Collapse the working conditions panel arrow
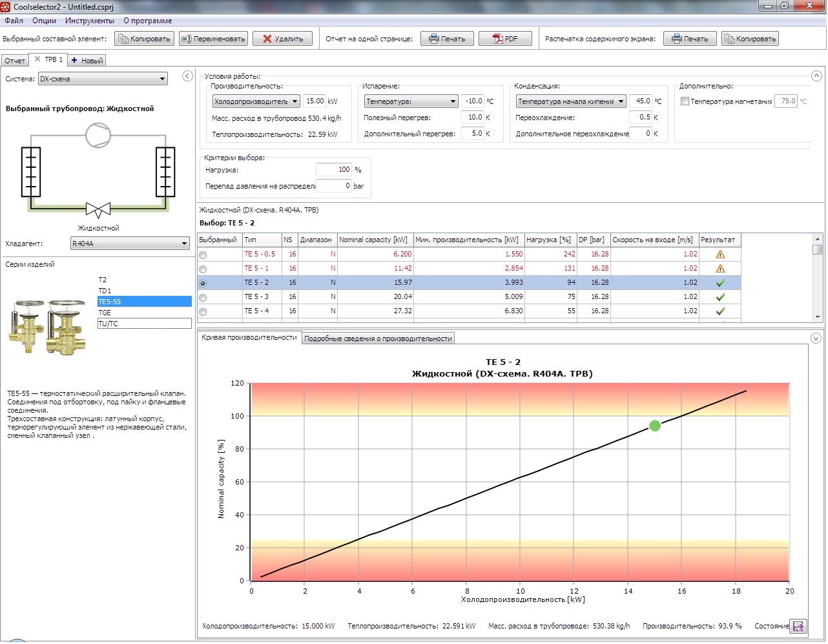 coord(816,76)
